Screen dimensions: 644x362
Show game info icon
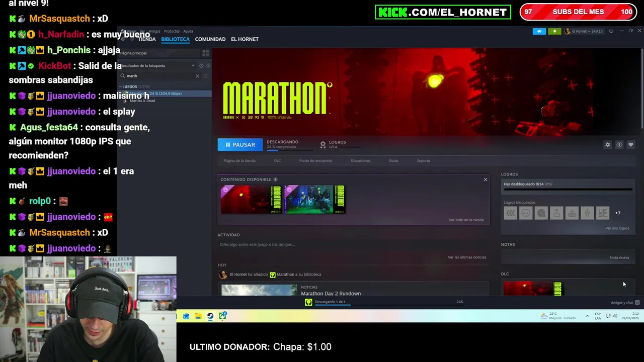click(619, 145)
